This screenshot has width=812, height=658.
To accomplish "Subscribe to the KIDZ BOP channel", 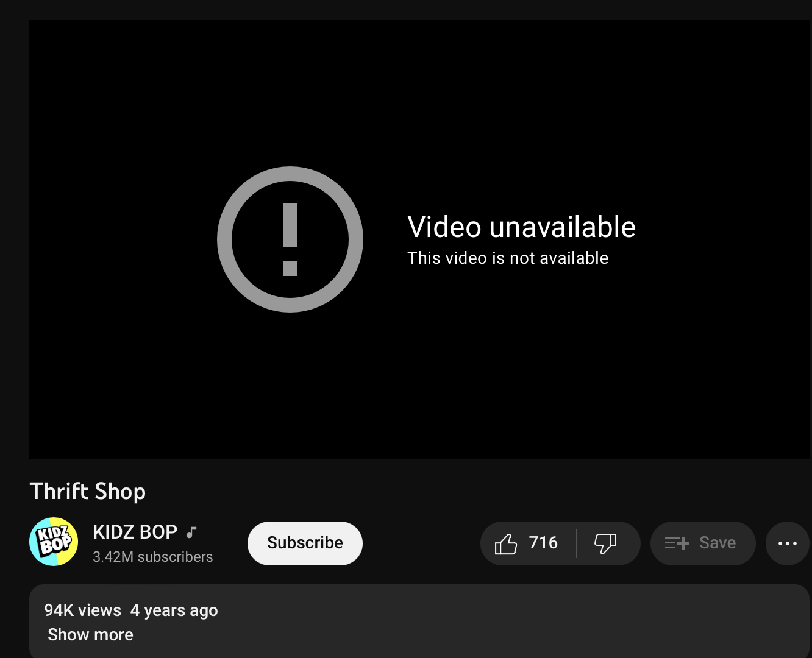I will (305, 543).
